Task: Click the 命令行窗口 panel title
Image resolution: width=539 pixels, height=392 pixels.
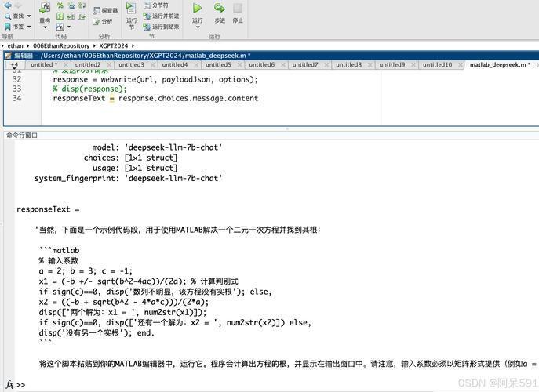Action: 22,136
